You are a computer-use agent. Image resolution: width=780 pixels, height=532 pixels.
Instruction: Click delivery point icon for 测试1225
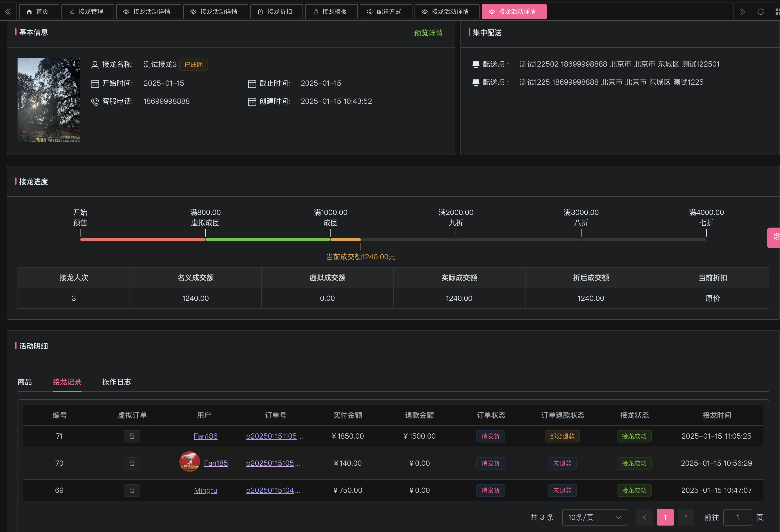(476, 83)
